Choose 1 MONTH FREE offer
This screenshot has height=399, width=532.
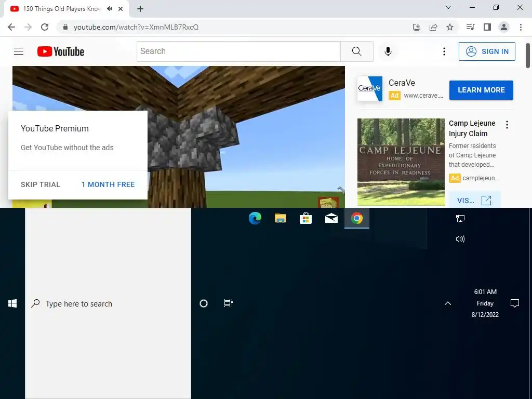[x=108, y=184]
